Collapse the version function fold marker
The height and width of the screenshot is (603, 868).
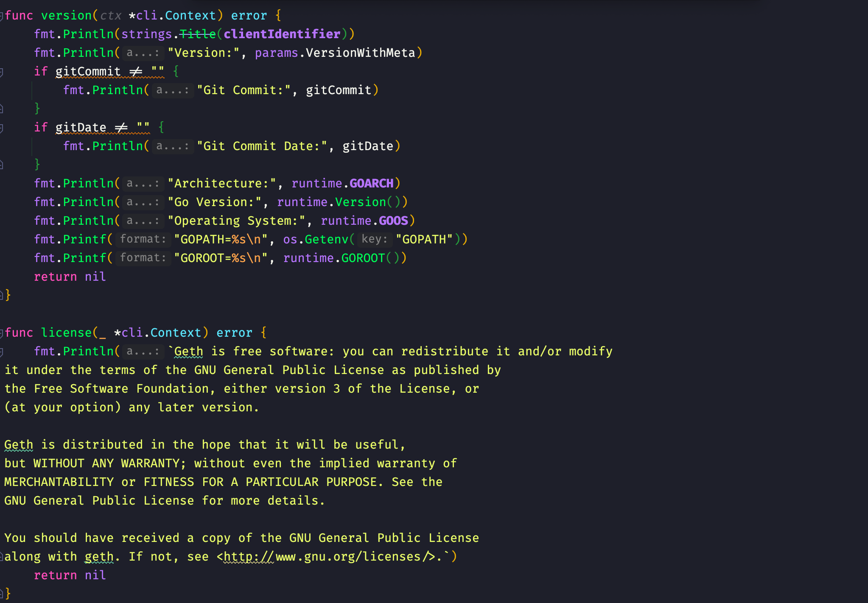2,16
